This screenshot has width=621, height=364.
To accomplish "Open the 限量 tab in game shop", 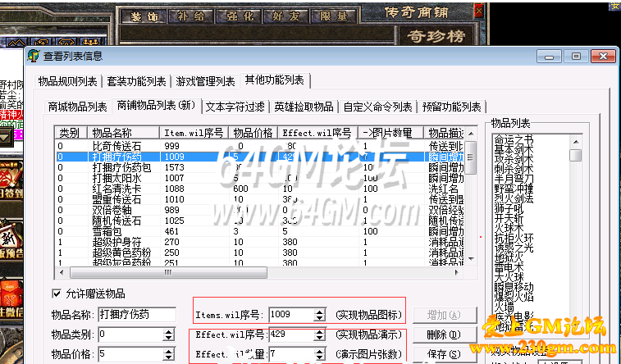I will coord(334,16).
